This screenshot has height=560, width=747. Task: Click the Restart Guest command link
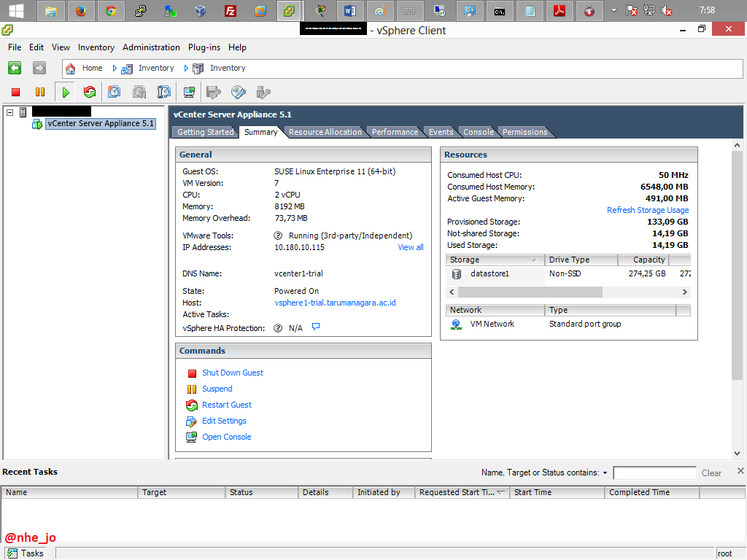pyautogui.click(x=227, y=405)
